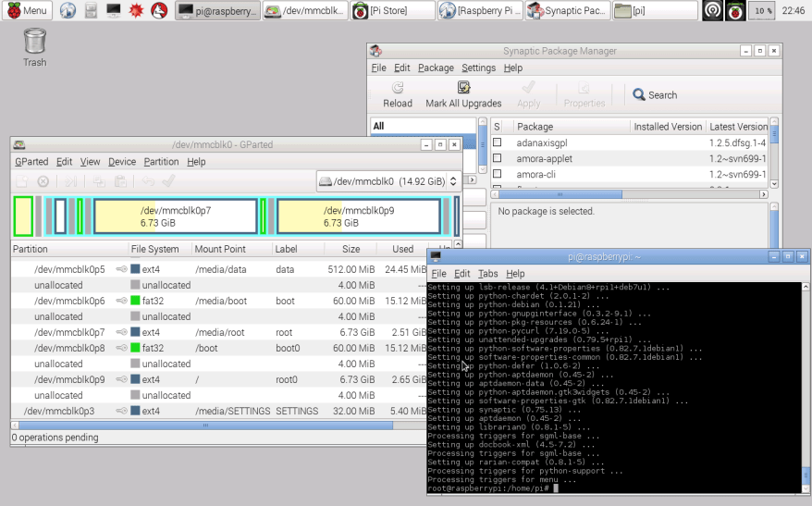Select /dev/mmcblk0p7 block in partition graphic
Viewport: 812px width, 506px height.
175,216
